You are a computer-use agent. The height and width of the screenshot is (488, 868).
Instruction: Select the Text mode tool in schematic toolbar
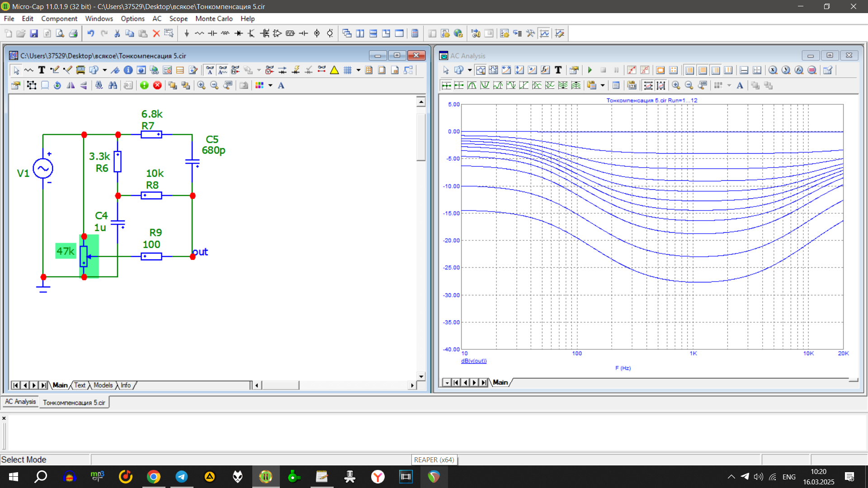(x=42, y=70)
